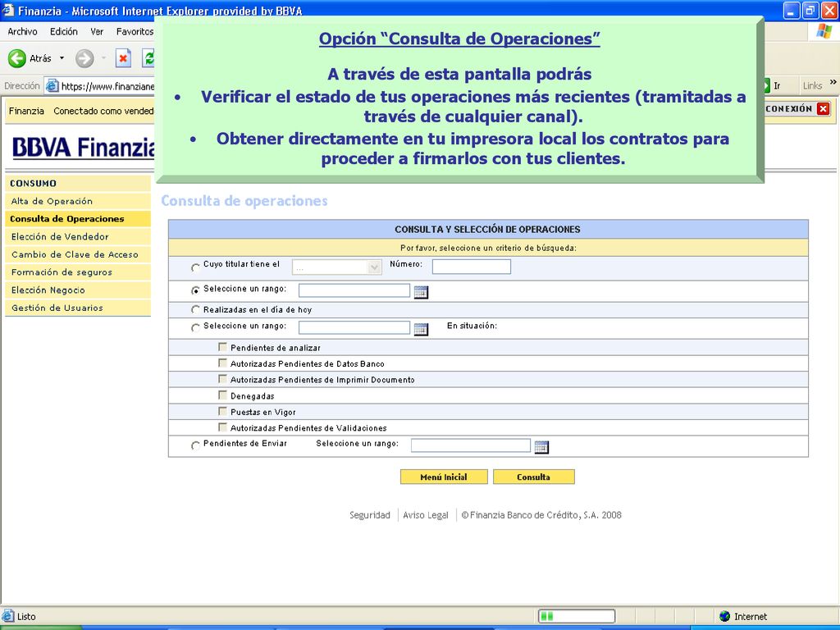
Task: Open the Ver menu
Action: (x=97, y=32)
